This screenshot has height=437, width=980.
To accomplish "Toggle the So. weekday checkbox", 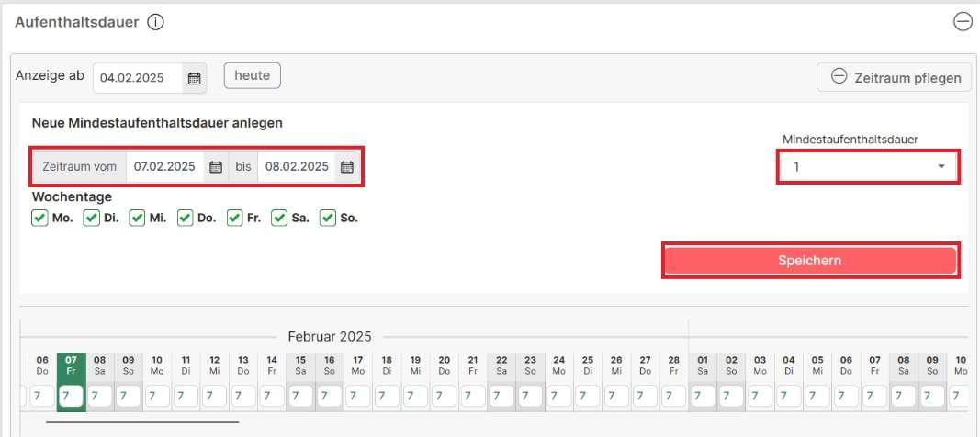I will [x=328, y=218].
